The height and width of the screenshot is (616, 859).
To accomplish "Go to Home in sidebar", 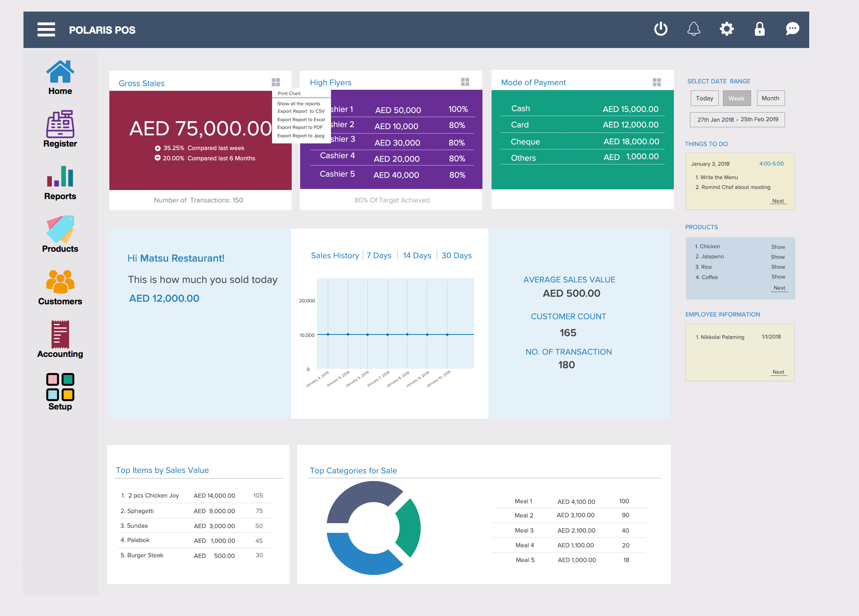I will click(60, 78).
